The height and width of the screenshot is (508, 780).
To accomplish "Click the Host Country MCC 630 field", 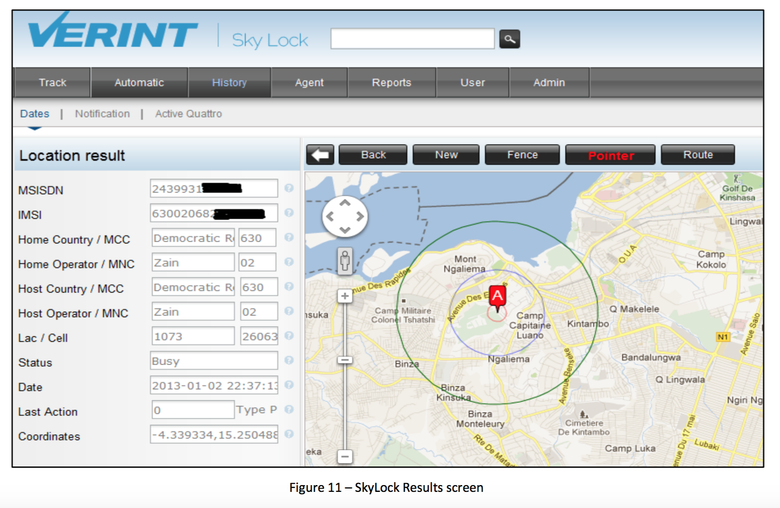I will tap(258, 287).
